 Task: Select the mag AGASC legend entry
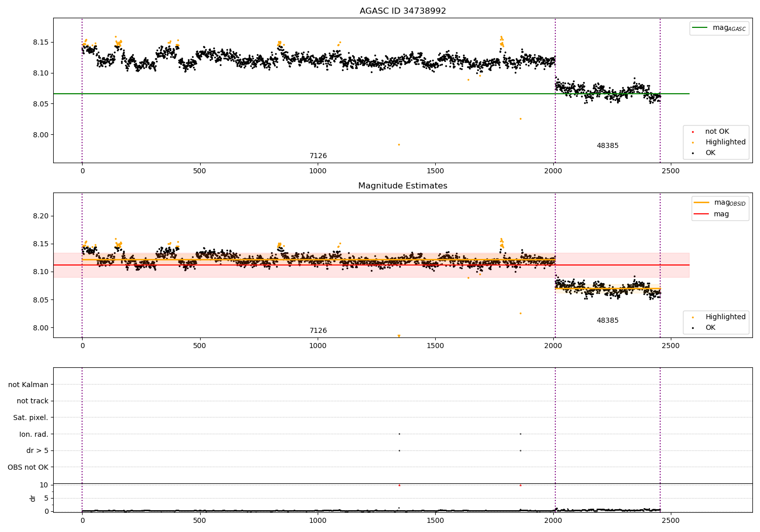click(x=719, y=28)
